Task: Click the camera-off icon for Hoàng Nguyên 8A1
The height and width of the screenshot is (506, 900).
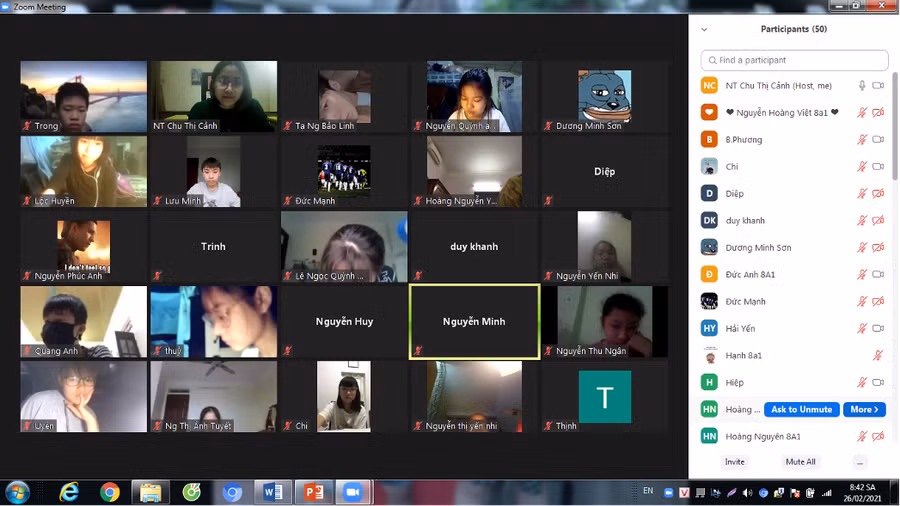Action: 878,437
